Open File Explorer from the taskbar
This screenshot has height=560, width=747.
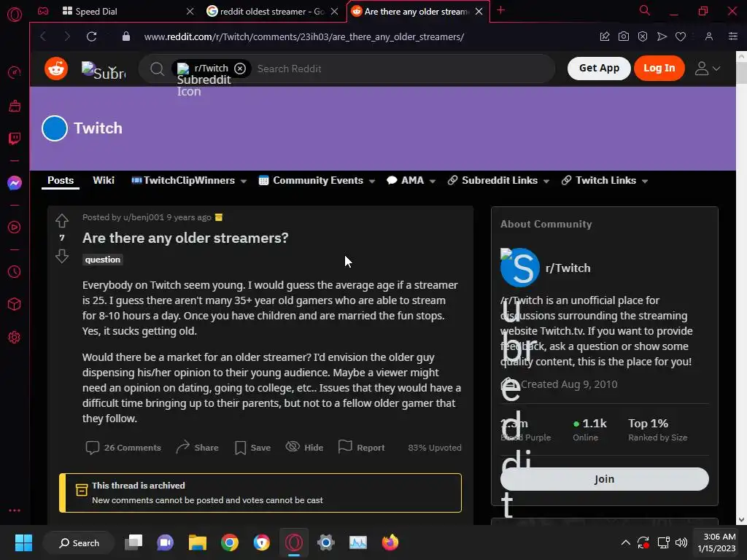click(197, 542)
